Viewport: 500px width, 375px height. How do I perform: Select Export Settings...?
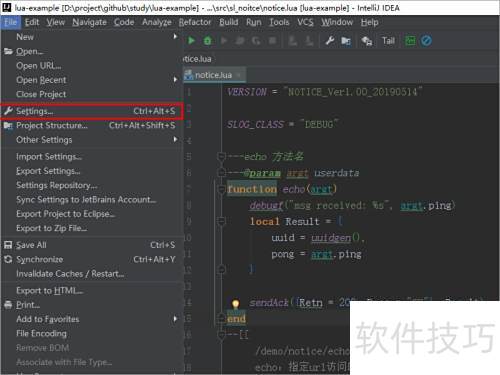point(91,171)
